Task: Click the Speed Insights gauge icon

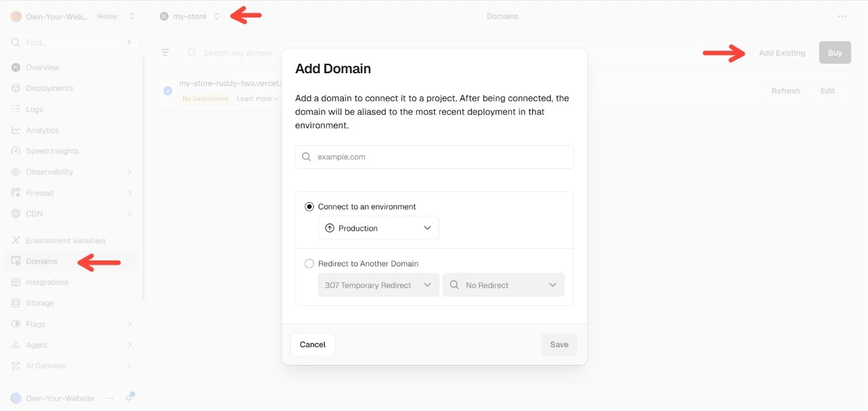Action: 16,151
